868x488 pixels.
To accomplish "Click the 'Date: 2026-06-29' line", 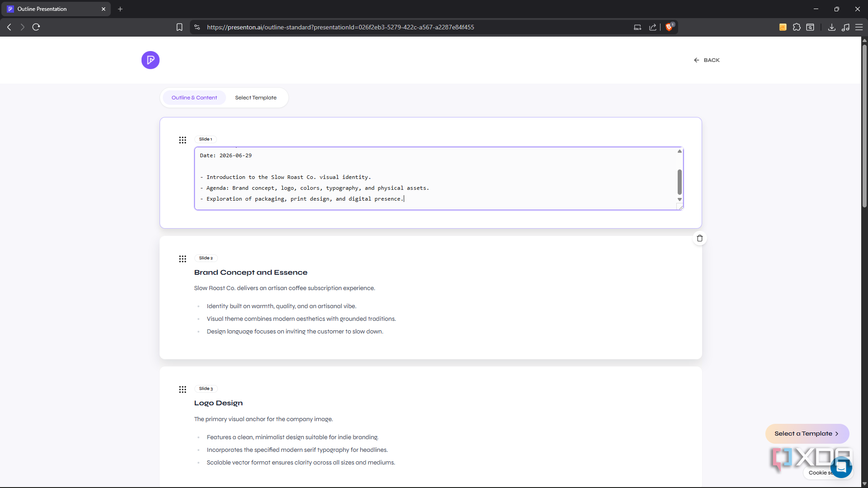I will pos(226,155).
